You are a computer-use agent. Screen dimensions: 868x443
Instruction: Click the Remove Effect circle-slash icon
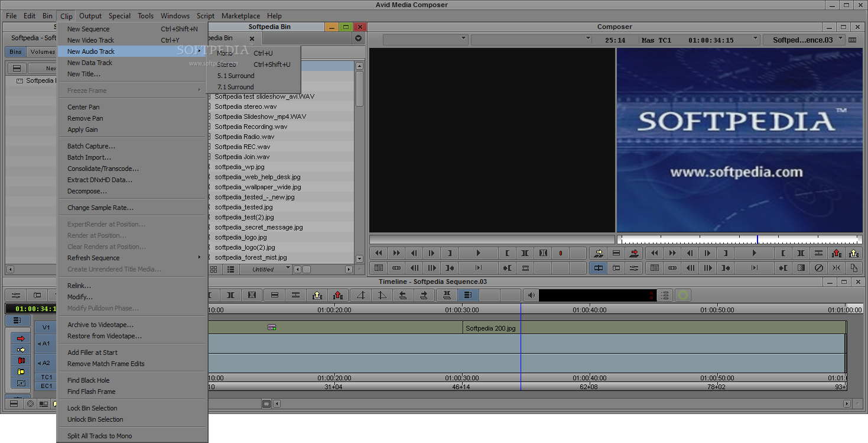pos(818,268)
